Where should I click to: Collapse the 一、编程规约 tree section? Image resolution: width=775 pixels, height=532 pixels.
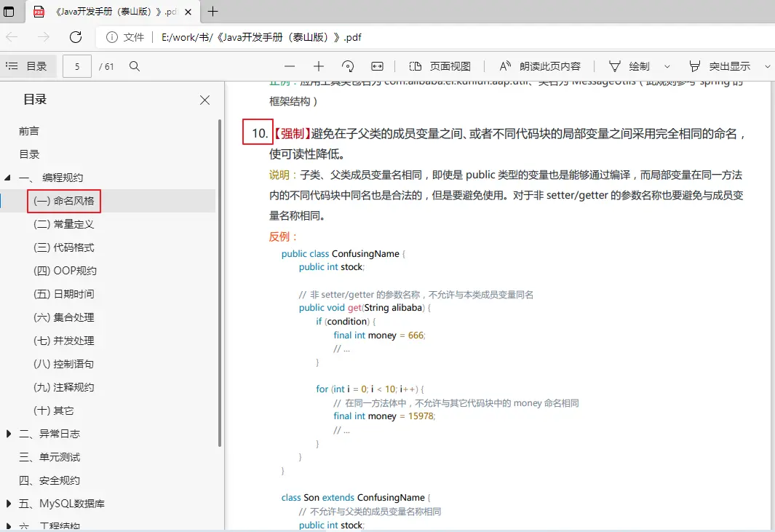(x=8, y=178)
